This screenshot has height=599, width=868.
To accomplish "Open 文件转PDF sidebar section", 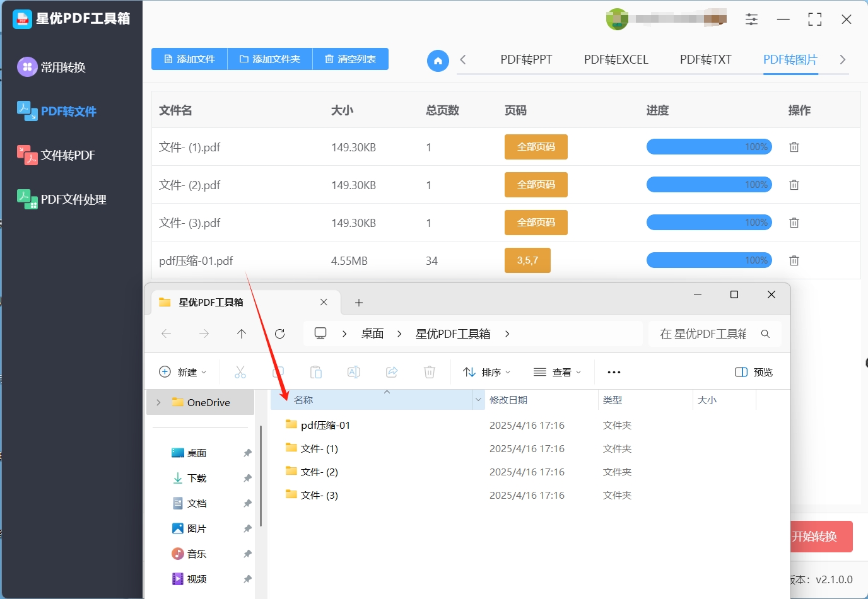I will 56,155.
